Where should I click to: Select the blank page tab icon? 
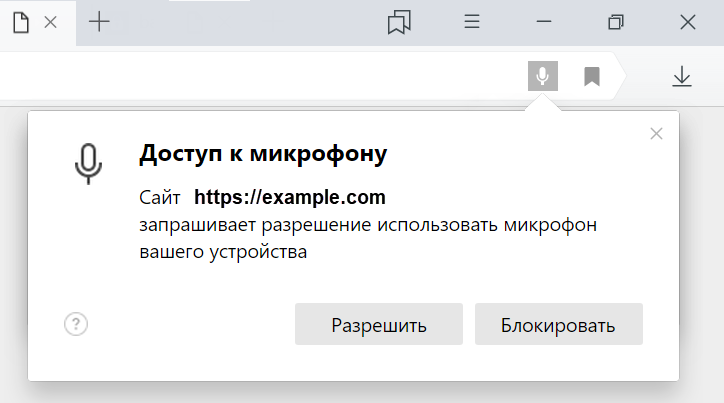click(x=21, y=23)
